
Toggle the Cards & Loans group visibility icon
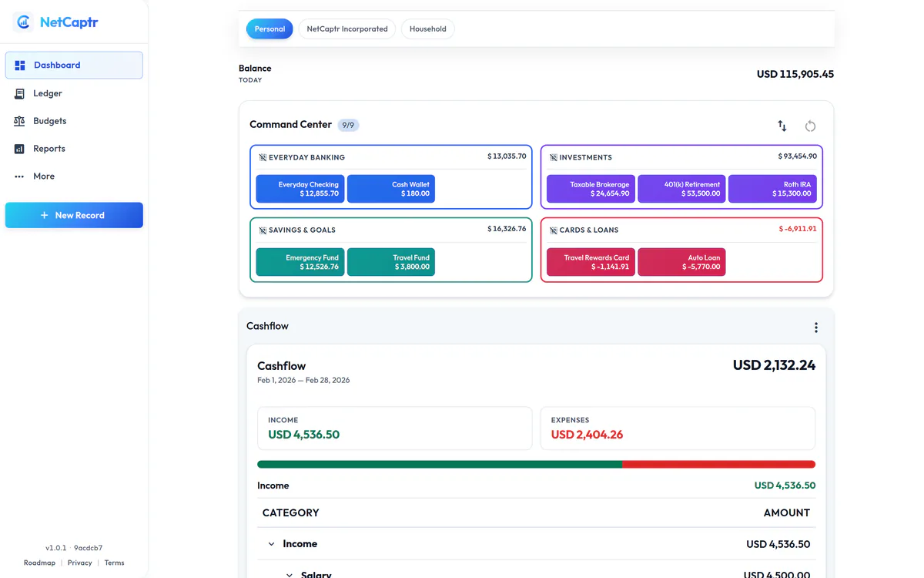(553, 230)
